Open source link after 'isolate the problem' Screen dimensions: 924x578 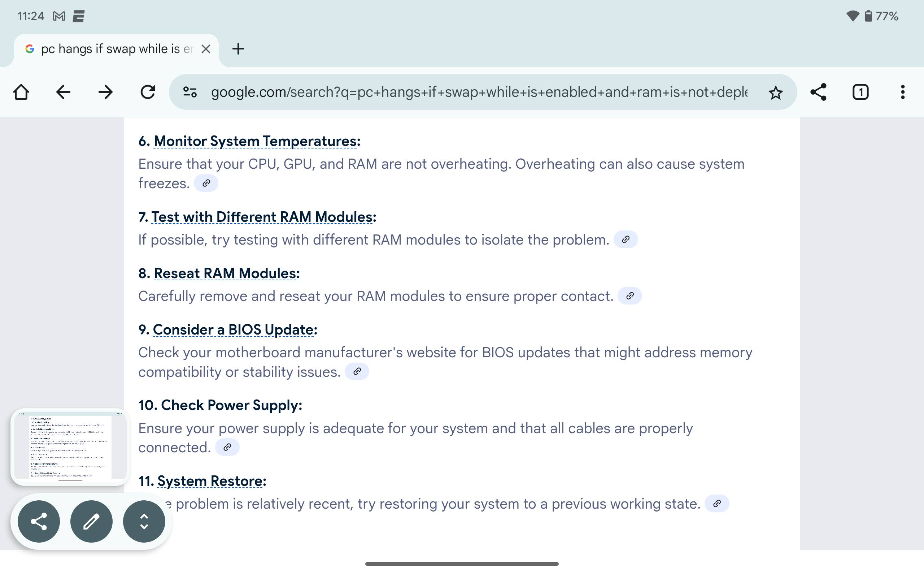[x=626, y=240]
